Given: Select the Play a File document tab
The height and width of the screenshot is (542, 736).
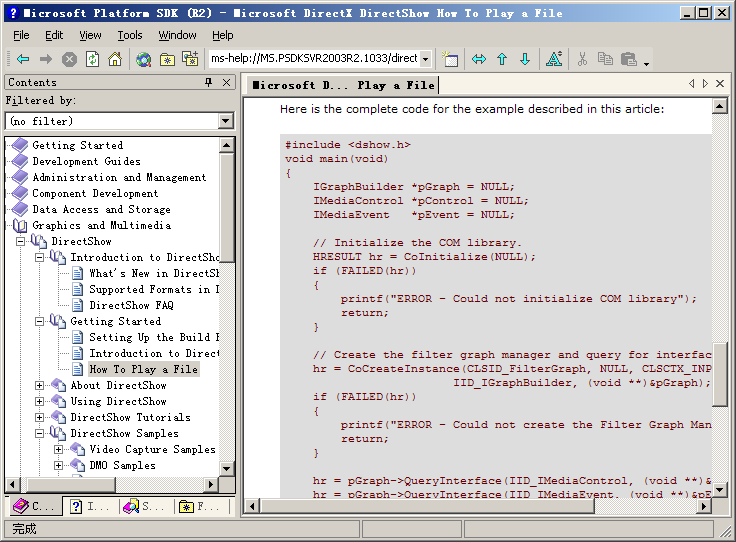Looking at the screenshot, I should click(343, 85).
